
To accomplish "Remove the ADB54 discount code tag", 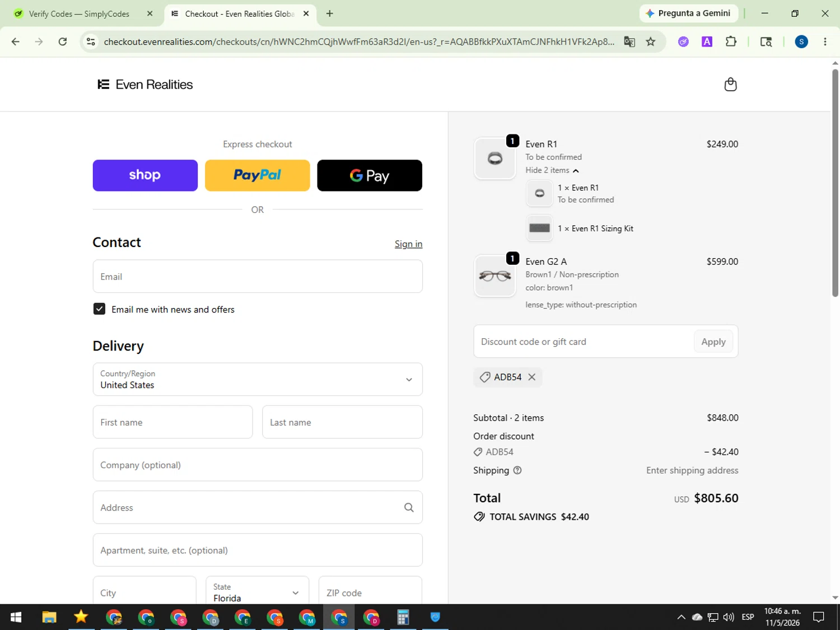I will coord(532,377).
